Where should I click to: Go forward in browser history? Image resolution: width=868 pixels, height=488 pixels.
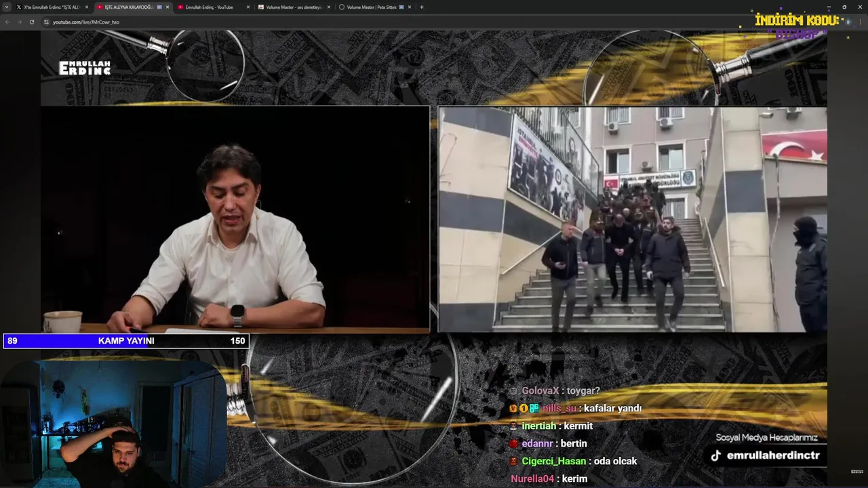point(19,22)
